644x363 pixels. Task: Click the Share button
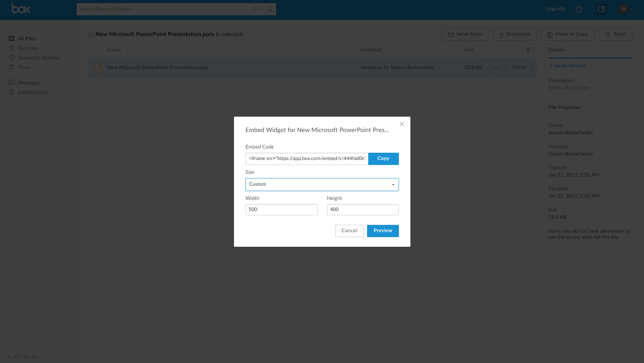click(519, 68)
